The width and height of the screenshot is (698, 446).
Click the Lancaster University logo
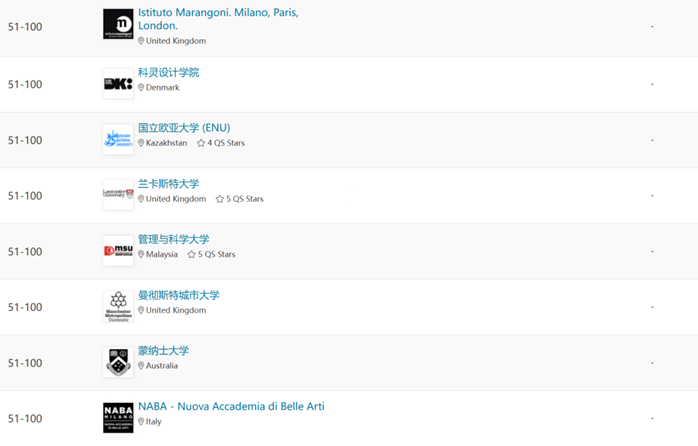118,195
